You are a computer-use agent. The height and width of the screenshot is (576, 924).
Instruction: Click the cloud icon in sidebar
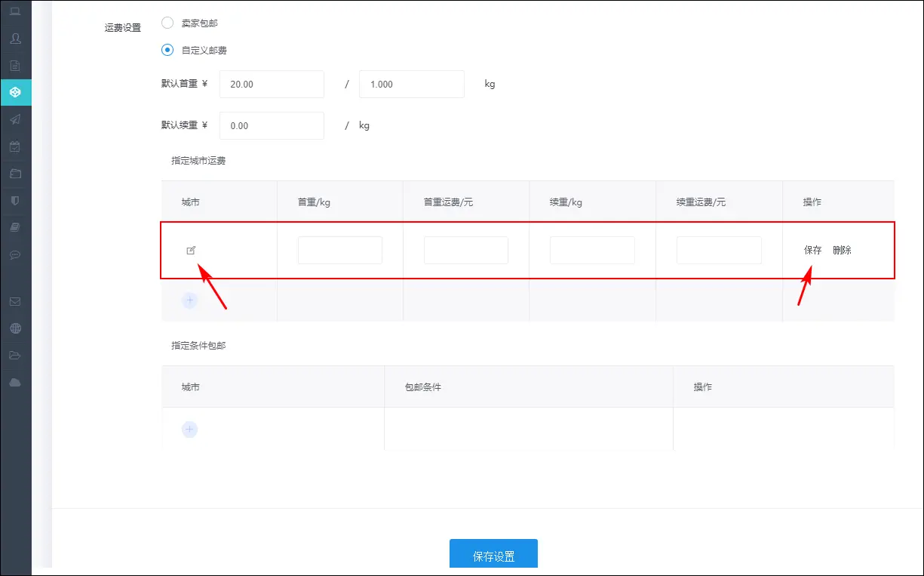click(15, 383)
